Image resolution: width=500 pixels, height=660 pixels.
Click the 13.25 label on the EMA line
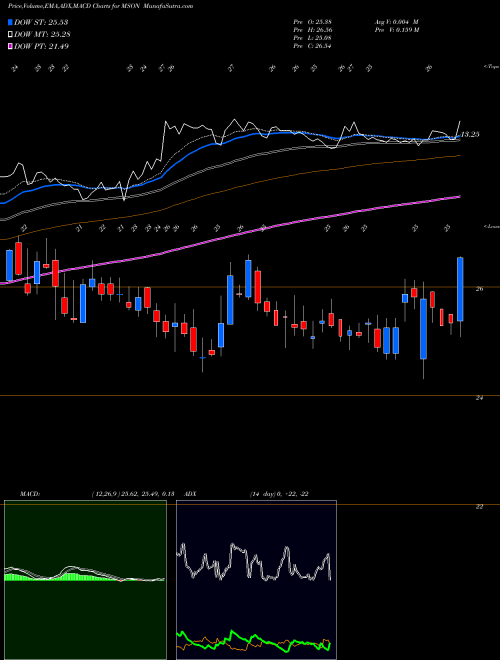pos(470,135)
